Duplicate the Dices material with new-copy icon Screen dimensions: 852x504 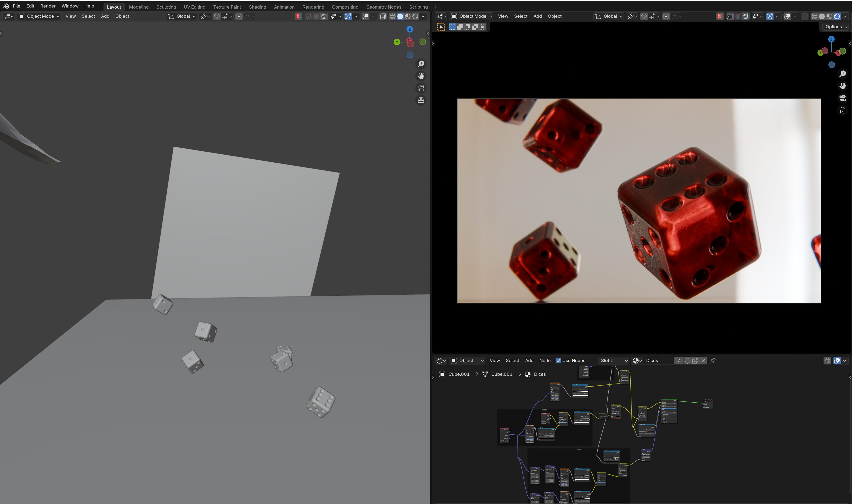(695, 361)
